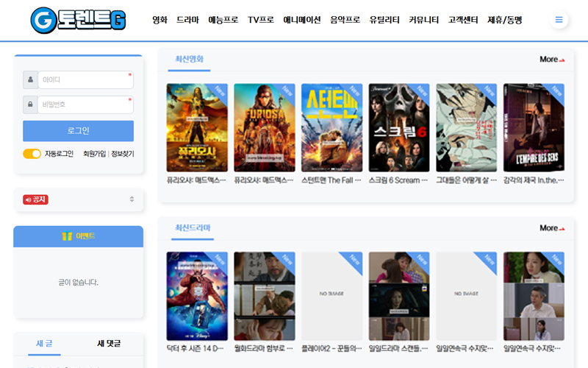Viewport: 588px width, 368px height.
Task: Open the 스크림 6 movie poster
Action: [x=399, y=127]
